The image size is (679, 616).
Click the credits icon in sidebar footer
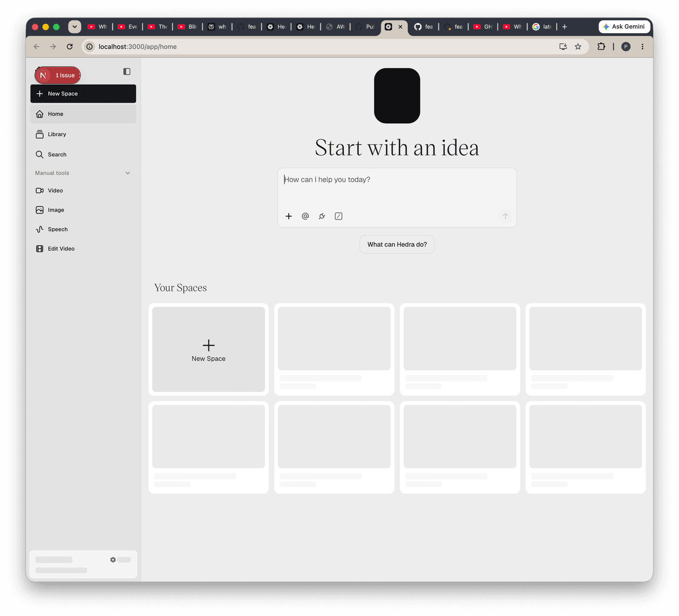[113, 560]
